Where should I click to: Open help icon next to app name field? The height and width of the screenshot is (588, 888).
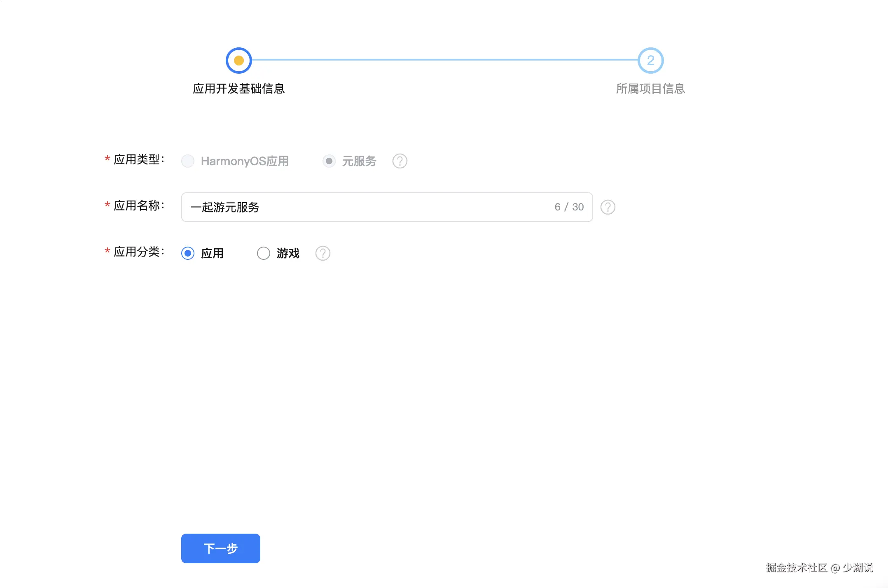pyautogui.click(x=608, y=207)
